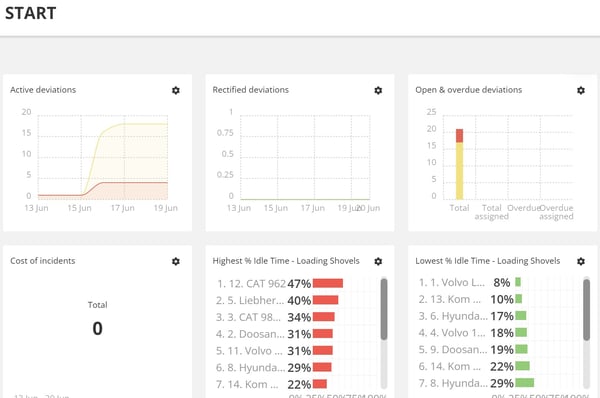Select the 13. Kom … 10% row
The height and width of the screenshot is (398, 600).
coord(470,299)
